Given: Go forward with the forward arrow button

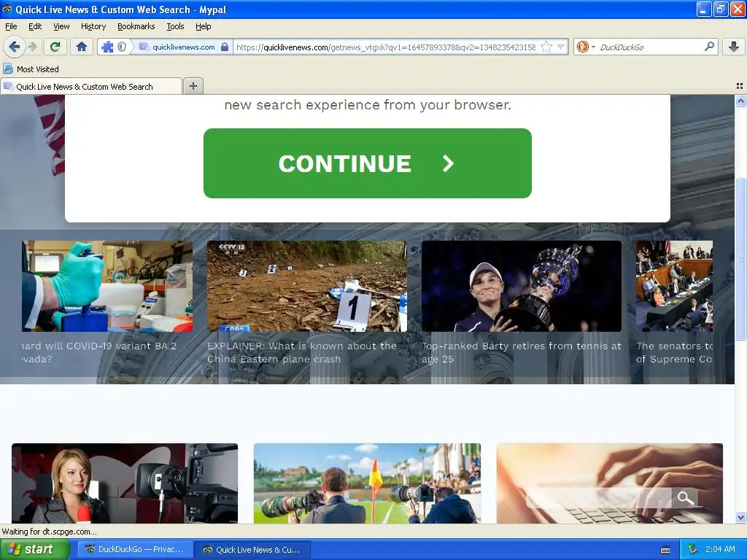Looking at the screenshot, I should (32, 47).
